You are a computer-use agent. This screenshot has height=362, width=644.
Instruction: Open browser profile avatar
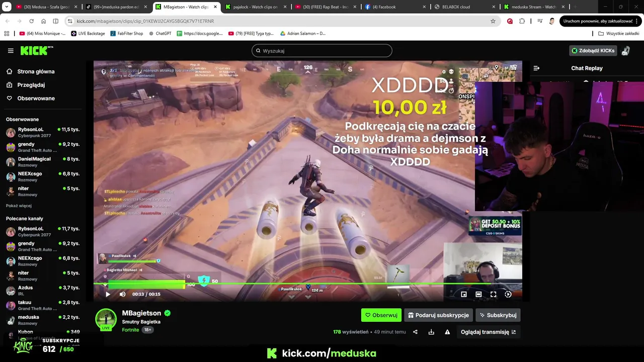point(552,21)
